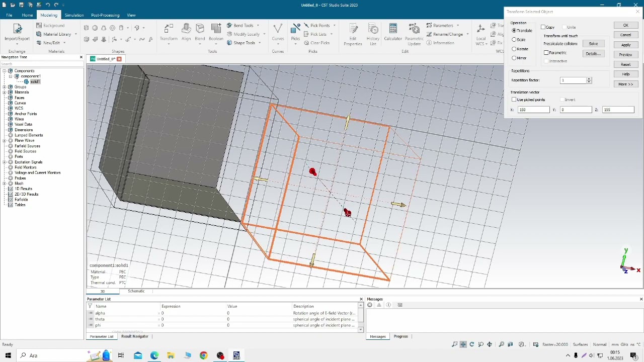Toggle info filter in Messages panel
Viewport: 644px width, 362px height.
tap(388, 305)
